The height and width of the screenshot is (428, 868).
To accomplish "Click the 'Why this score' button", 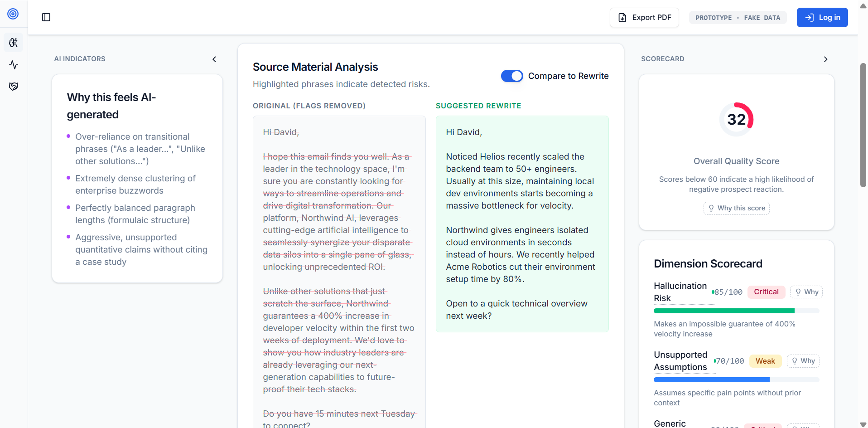I will pos(737,208).
